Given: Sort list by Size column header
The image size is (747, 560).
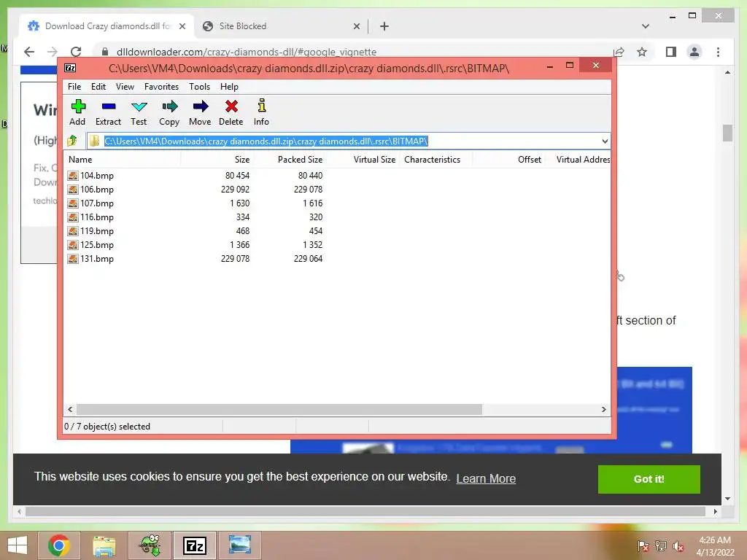Looking at the screenshot, I should [x=217, y=160].
